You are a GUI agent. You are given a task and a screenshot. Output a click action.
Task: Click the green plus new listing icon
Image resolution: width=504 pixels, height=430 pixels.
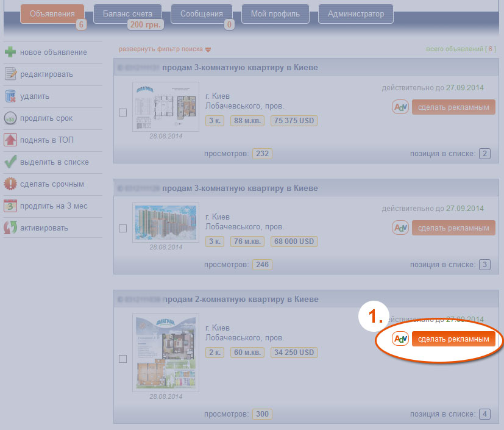(x=10, y=52)
